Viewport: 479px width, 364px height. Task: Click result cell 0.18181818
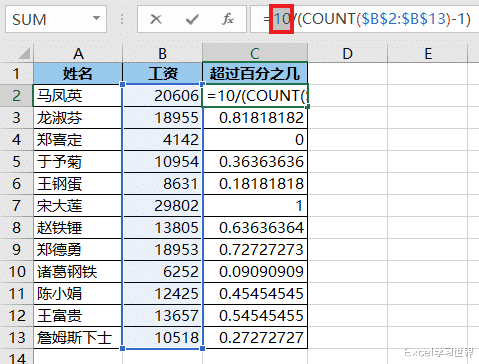point(255,184)
